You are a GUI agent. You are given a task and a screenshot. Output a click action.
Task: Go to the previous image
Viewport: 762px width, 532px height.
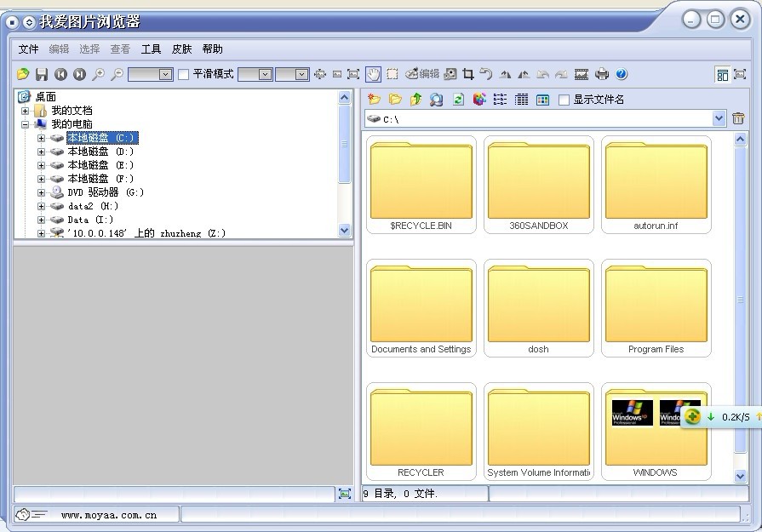(x=60, y=74)
